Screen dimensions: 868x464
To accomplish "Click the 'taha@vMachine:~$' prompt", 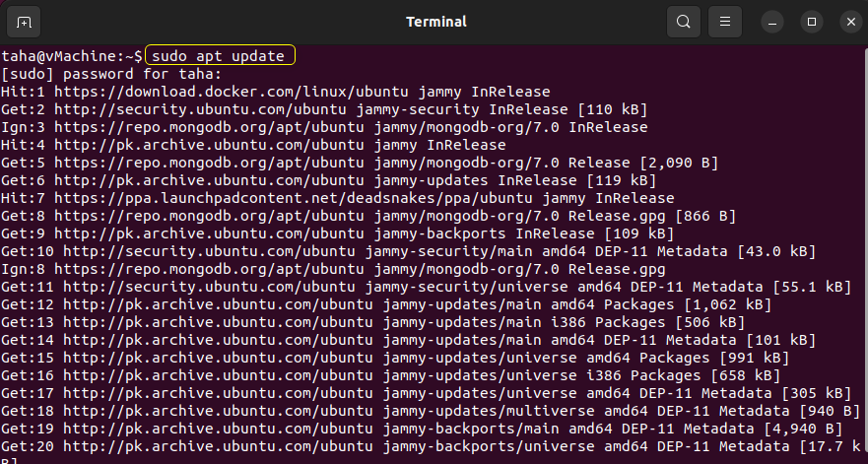I will coord(72,56).
